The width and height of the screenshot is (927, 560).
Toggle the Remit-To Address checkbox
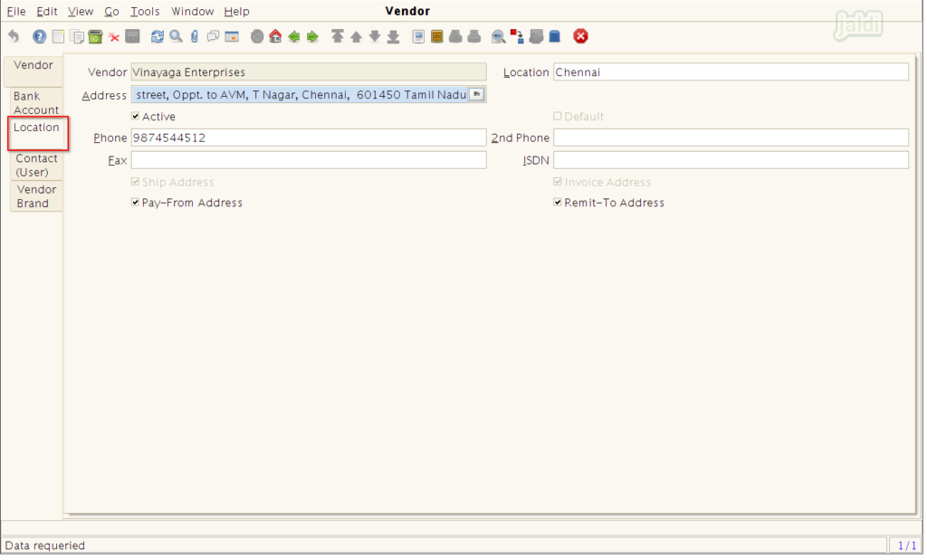(x=558, y=203)
